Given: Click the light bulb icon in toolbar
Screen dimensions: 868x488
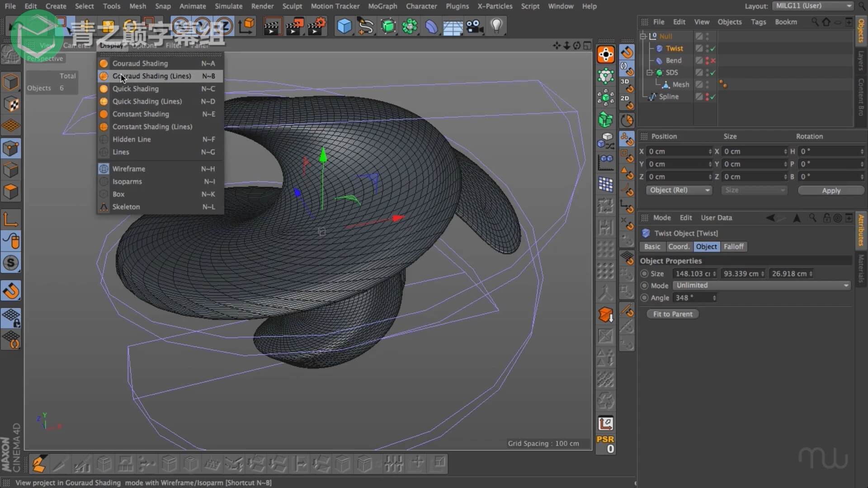Looking at the screenshot, I should (x=496, y=26).
